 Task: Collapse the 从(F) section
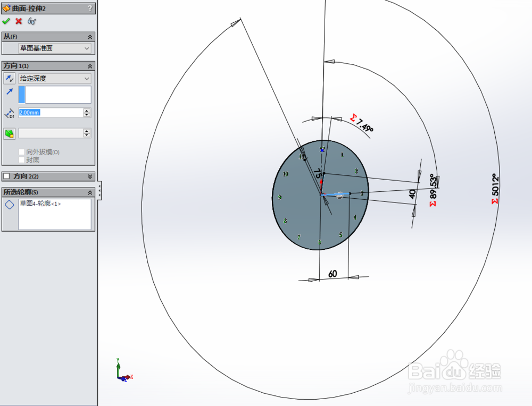pyautogui.click(x=90, y=37)
